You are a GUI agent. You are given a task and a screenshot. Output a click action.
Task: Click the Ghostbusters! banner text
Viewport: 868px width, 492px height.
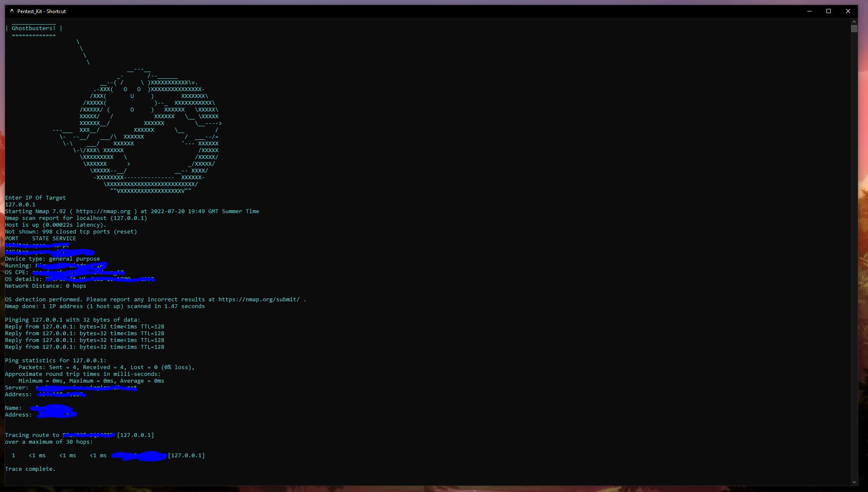[x=34, y=28]
